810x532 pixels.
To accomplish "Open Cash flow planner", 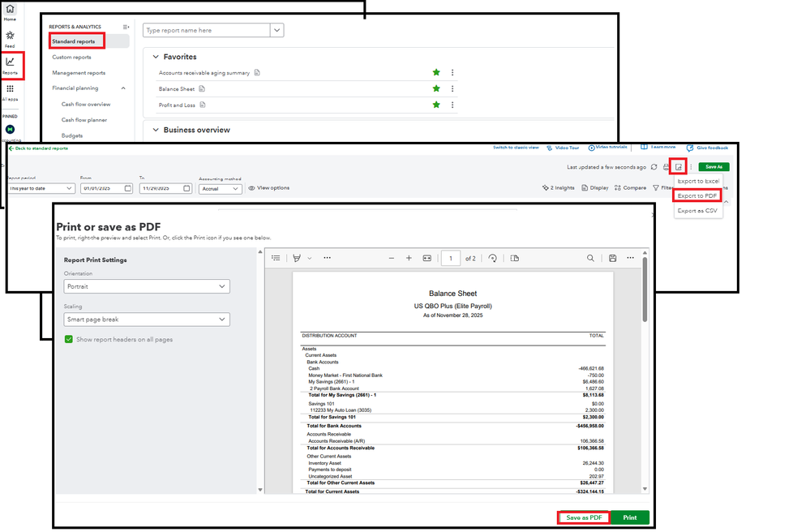I will coord(84,120).
